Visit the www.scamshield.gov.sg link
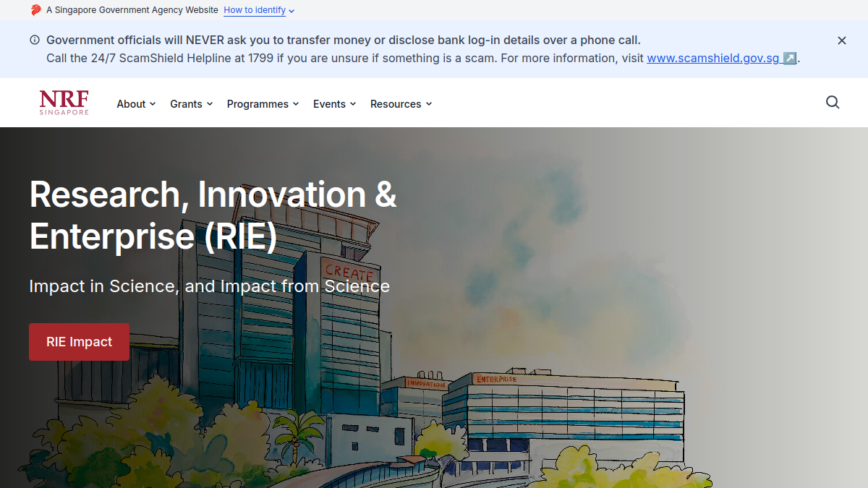Screen dimensions: 868x488 pos(721,59)
